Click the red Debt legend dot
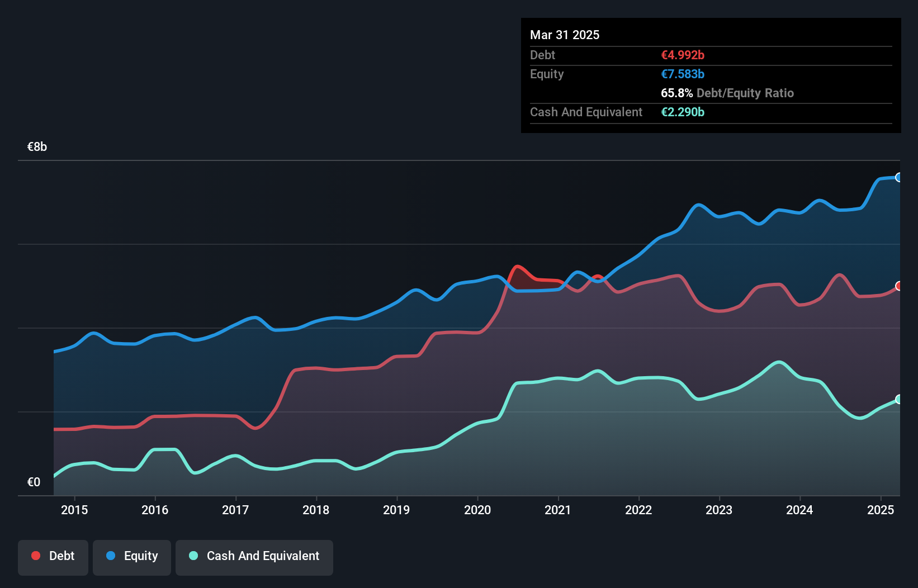Viewport: 918px width, 588px height. pyautogui.click(x=36, y=556)
